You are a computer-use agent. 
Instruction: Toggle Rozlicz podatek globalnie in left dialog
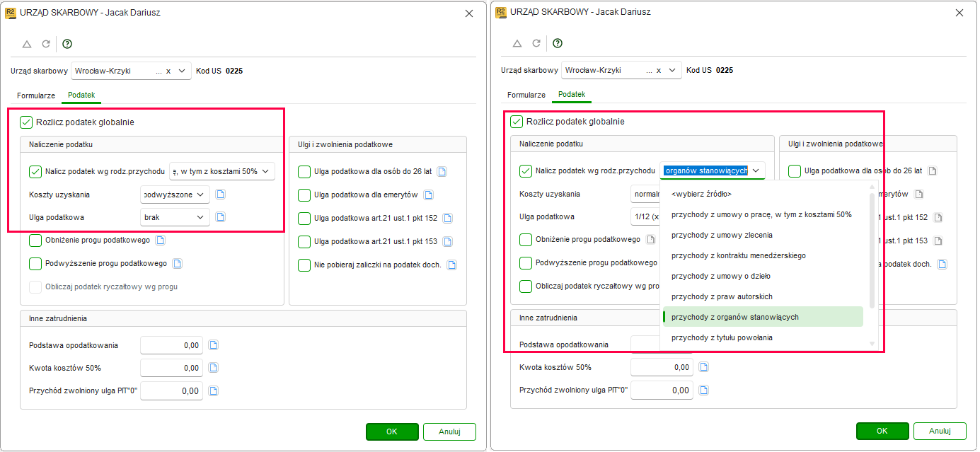click(26, 122)
